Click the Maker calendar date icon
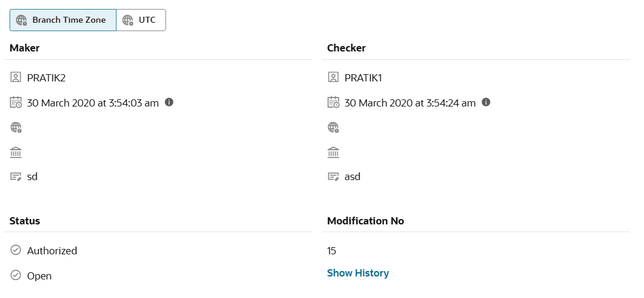 coord(16,102)
